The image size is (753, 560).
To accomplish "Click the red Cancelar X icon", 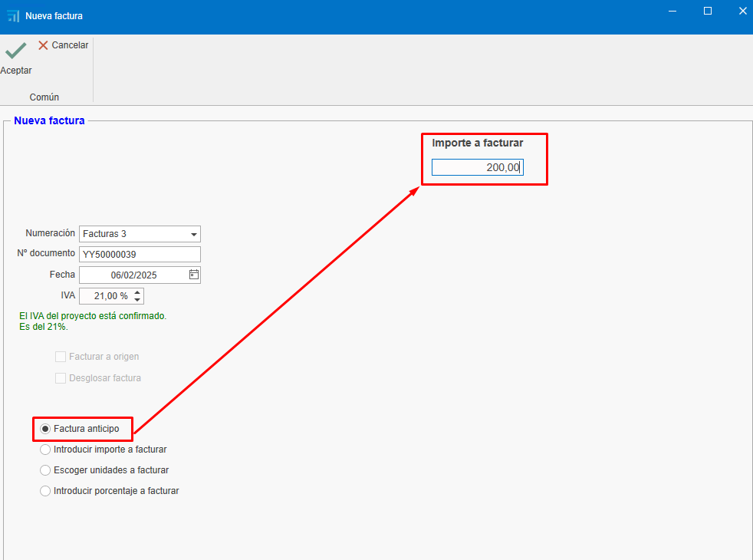I will click(x=43, y=45).
